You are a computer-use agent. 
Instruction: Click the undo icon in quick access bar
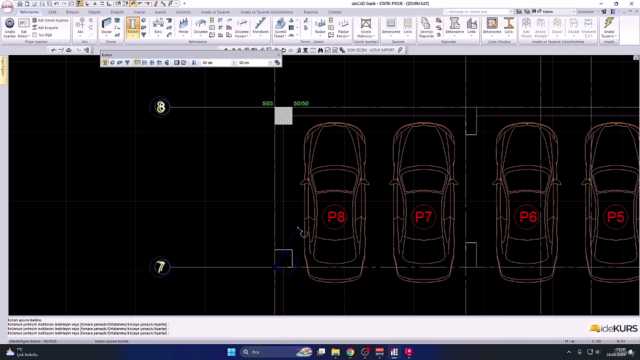(57, 4)
